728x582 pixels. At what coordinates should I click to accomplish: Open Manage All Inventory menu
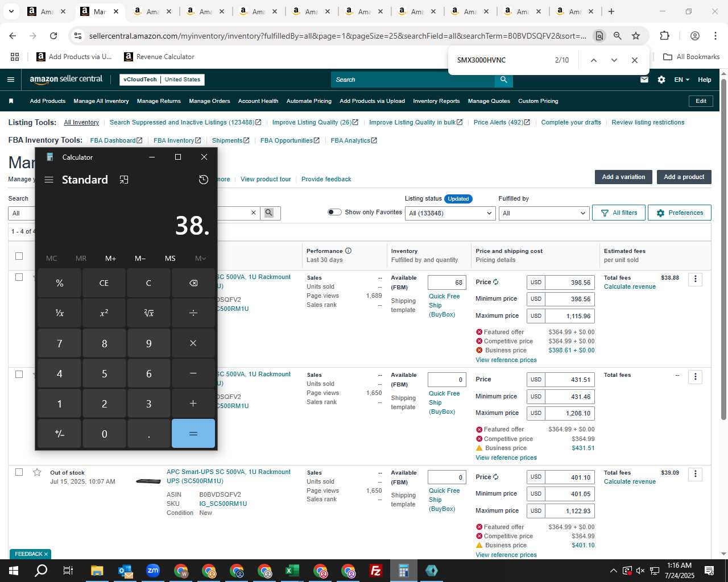coord(101,101)
